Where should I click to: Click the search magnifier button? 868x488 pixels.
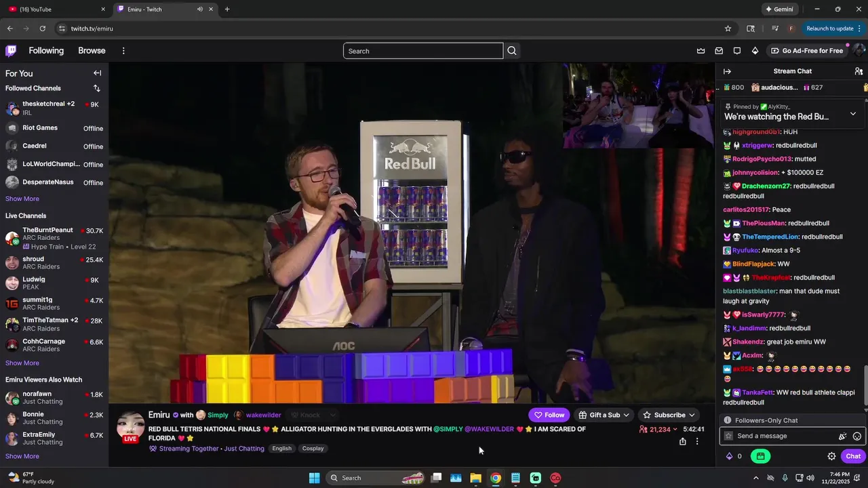click(x=512, y=51)
